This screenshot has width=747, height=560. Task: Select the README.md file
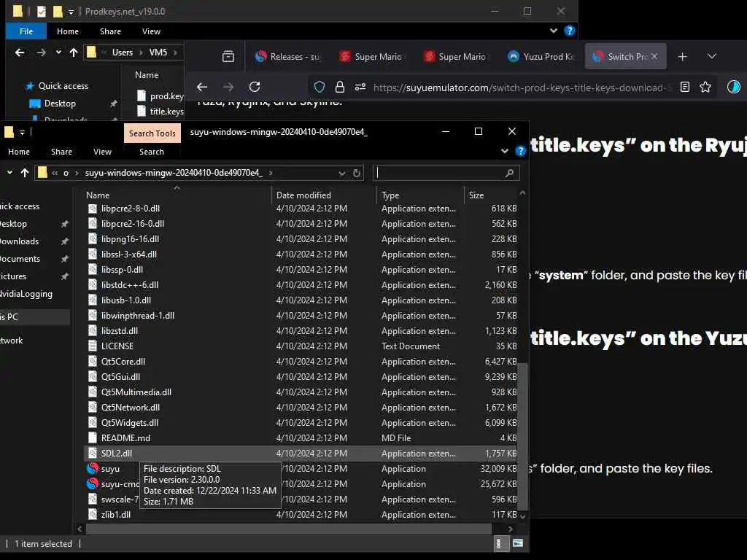click(x=125, y=438)
